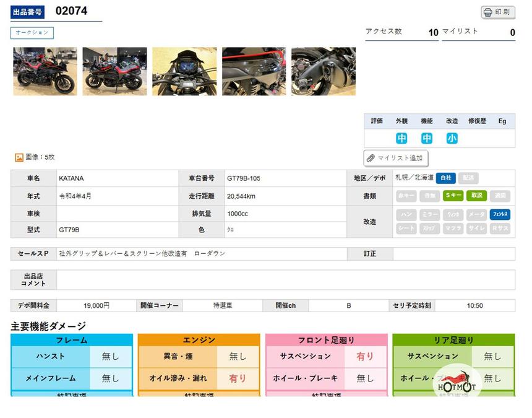Open the second motorcycle thumbnail
Image resolution: width=532 pixels, height=418 pixels.
[114, 71]
